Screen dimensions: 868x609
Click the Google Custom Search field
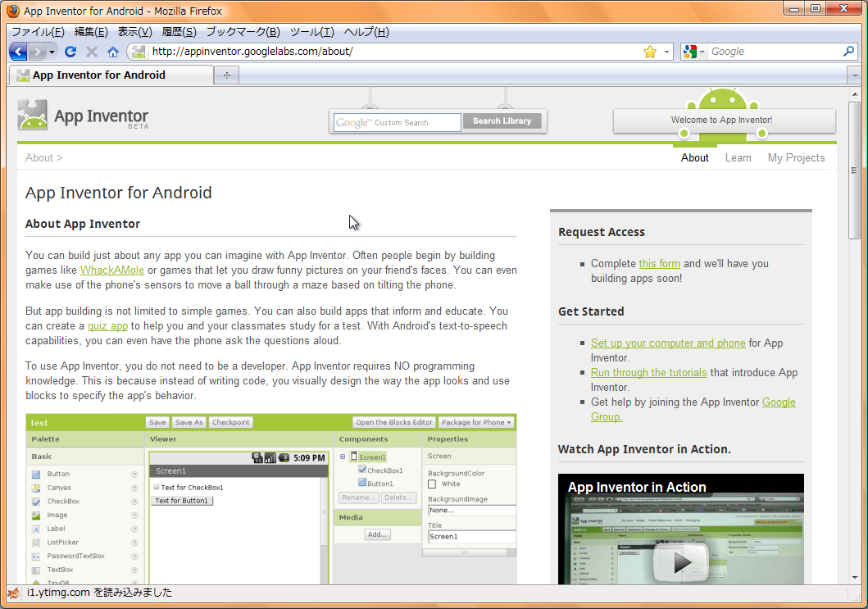point(397,122)
